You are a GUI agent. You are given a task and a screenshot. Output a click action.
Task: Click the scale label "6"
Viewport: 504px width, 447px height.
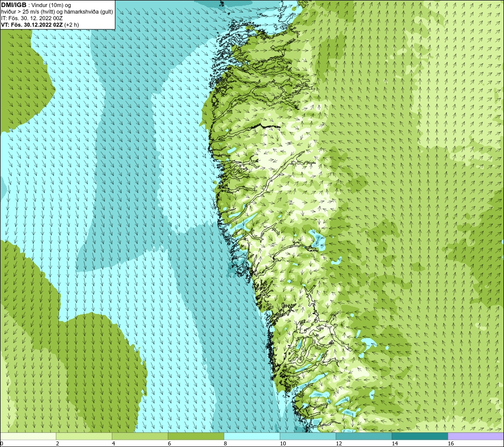click(x=169, y=443)
